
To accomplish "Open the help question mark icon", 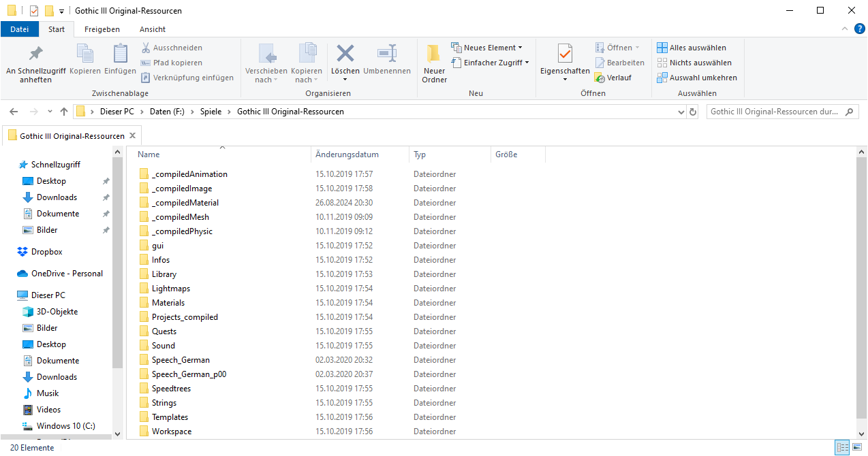I will [859, 29].
